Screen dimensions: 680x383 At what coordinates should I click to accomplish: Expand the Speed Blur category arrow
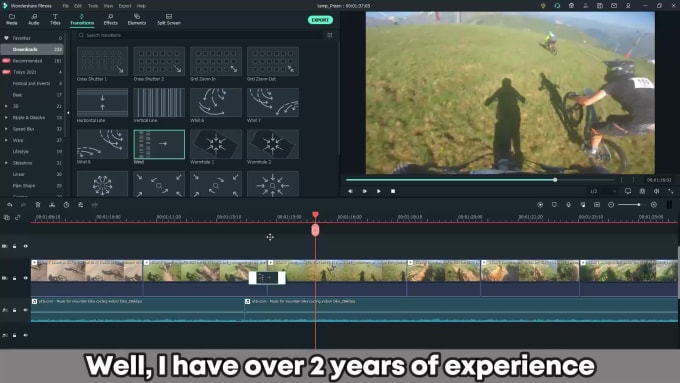6,129
